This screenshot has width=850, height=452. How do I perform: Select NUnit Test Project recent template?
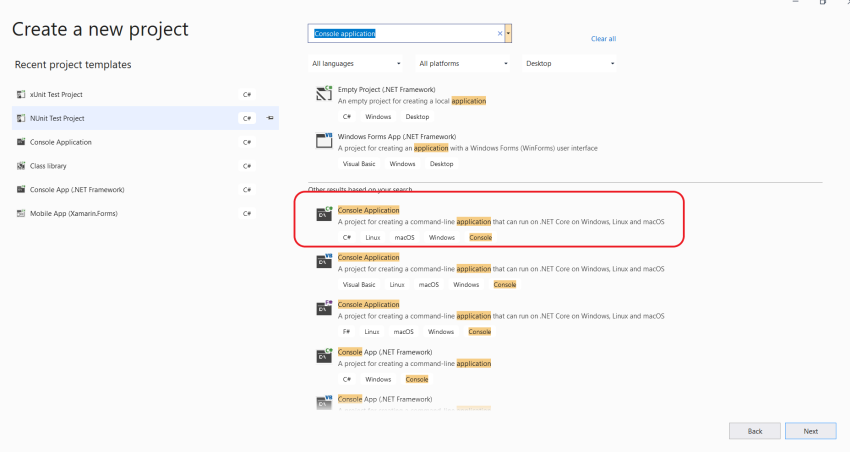point(145,118)
